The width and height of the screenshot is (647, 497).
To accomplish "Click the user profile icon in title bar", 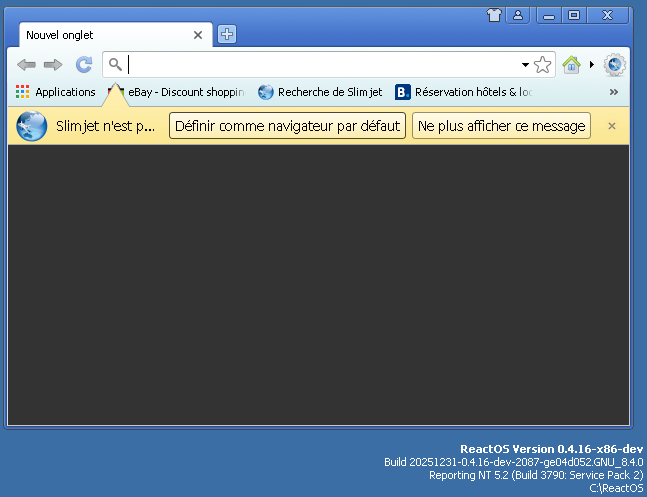I will pyautogui.click(x=518, y=15).
